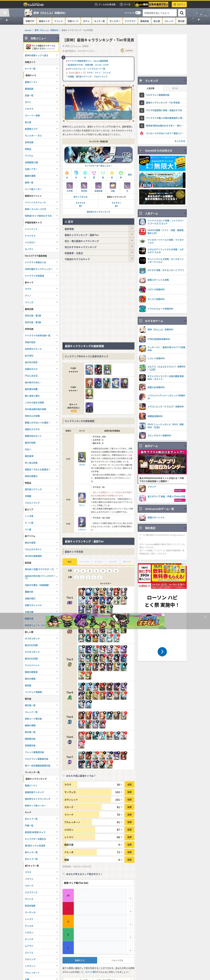Viewport: 210px width, 980px height.
Task: Vote for フリーナ with 投票 button
Action: 129,815
